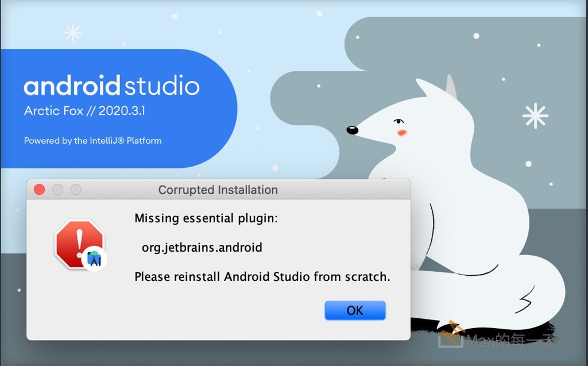The width and height of the screenshot is (588, 366).
Task: Click the 'Missing essential plugin:' message line
Action: coord(206,218)
